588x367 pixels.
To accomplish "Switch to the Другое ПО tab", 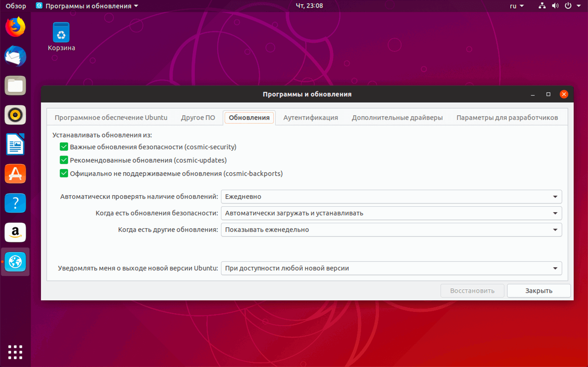I will pyautogui.click(x=198, y=118).
